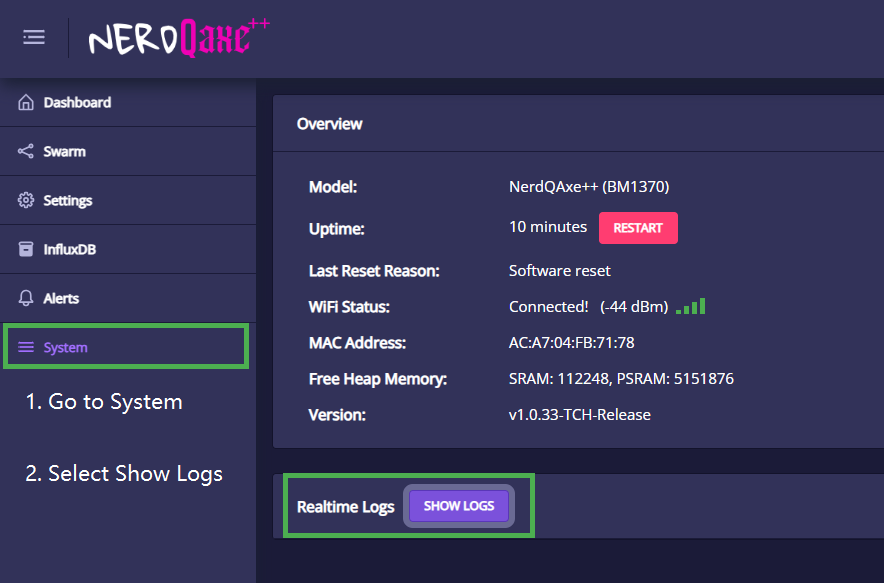Click the InfluxDB archive box icon
The image size is (884, 583).
(26, 250)
